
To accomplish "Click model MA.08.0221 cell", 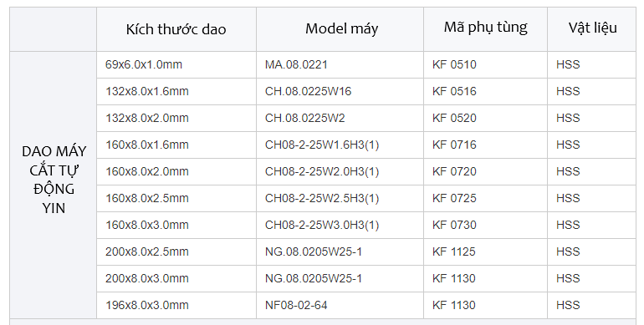I will 340,65.
